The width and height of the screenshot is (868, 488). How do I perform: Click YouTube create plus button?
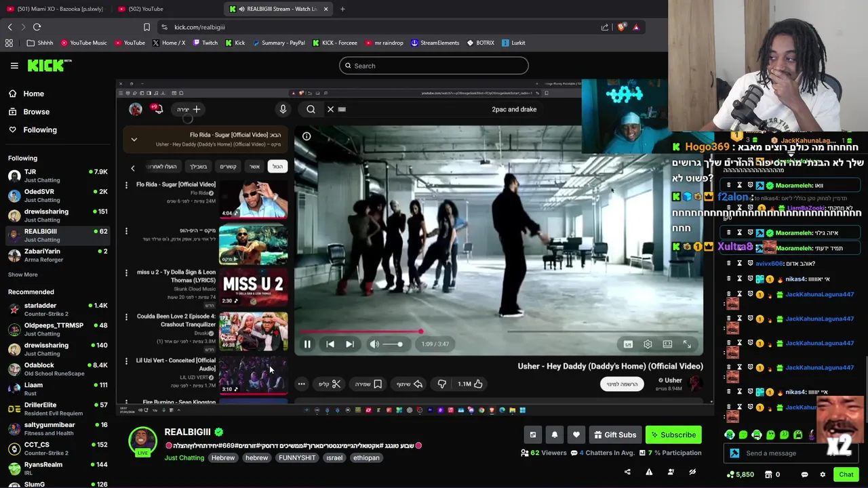tap(189, 109)
